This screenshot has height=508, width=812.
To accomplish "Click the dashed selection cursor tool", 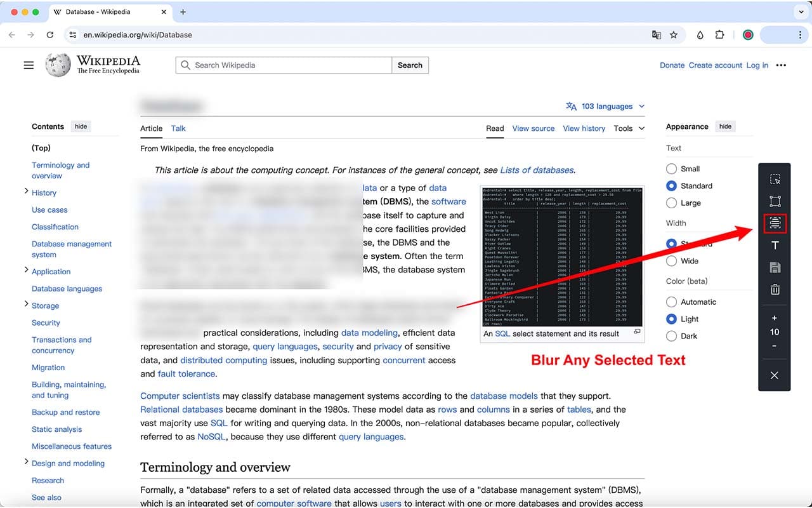I will (775, 180).
